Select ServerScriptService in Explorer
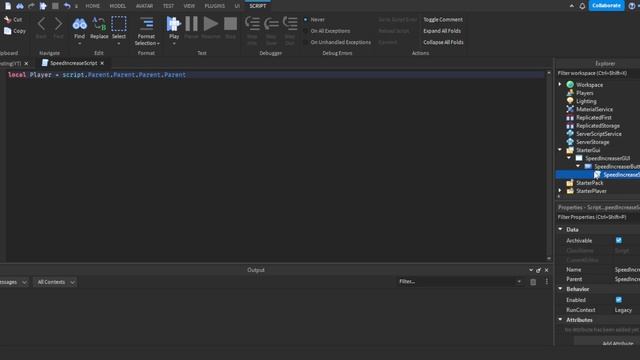Viewport: 640px width, 360px height. (598, 134)
